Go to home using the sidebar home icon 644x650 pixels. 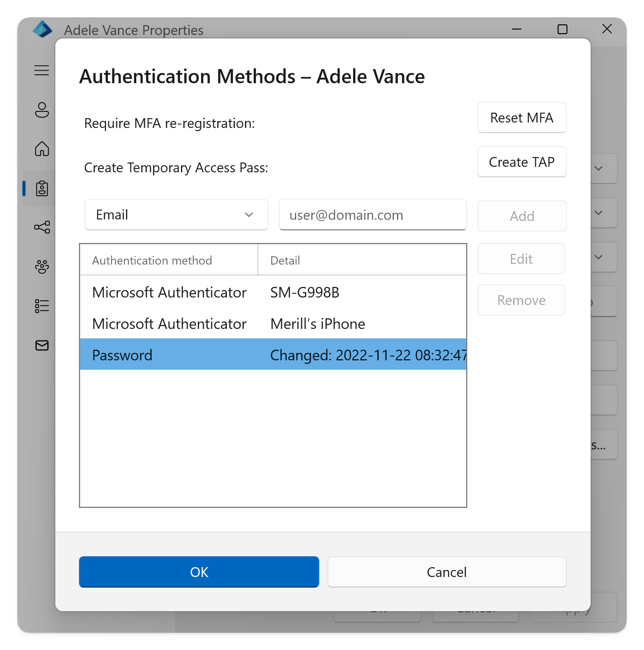[42, 149]
